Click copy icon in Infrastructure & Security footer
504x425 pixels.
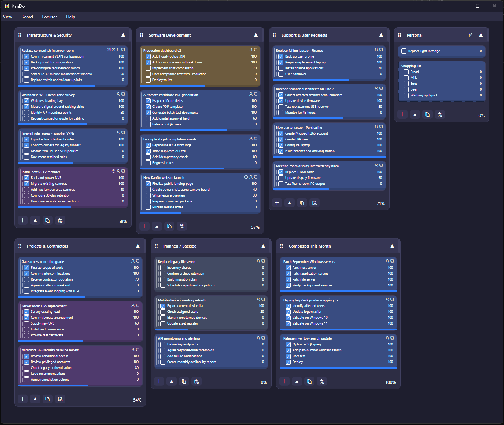pos(48,220)
